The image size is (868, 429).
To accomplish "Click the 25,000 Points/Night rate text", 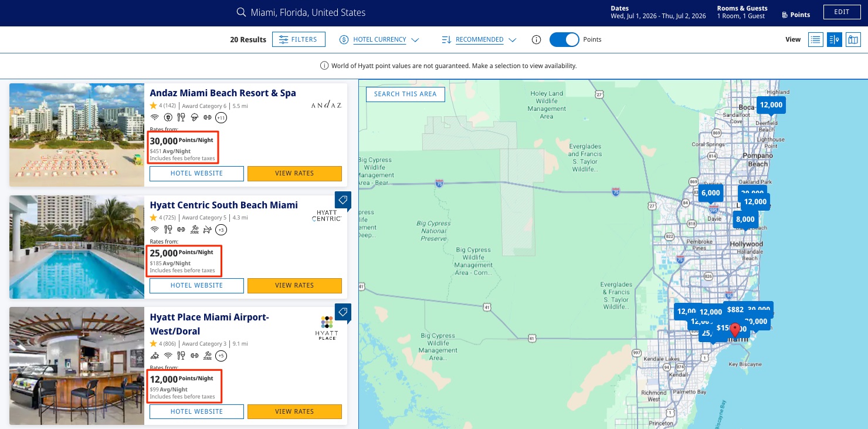I will (x=182, y=253).
